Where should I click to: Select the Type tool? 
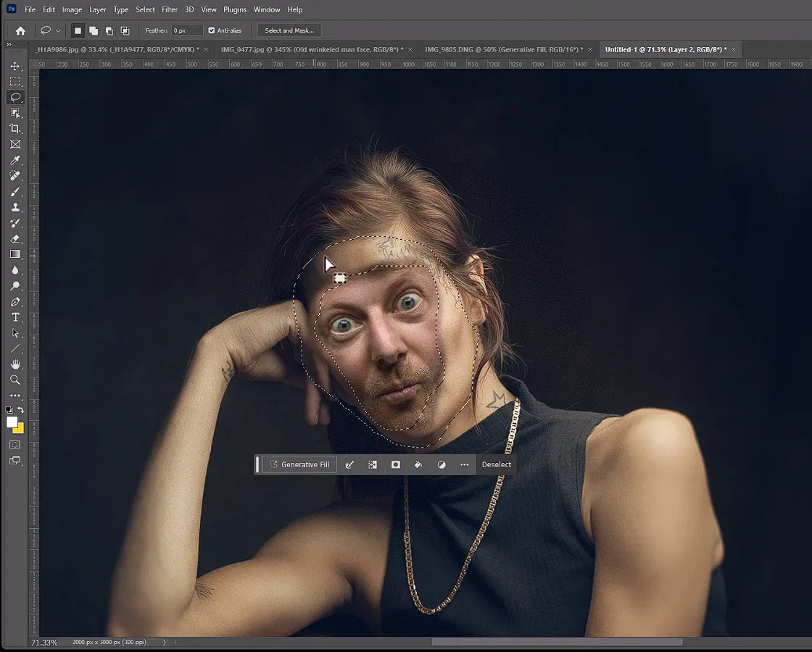(16, 317)
